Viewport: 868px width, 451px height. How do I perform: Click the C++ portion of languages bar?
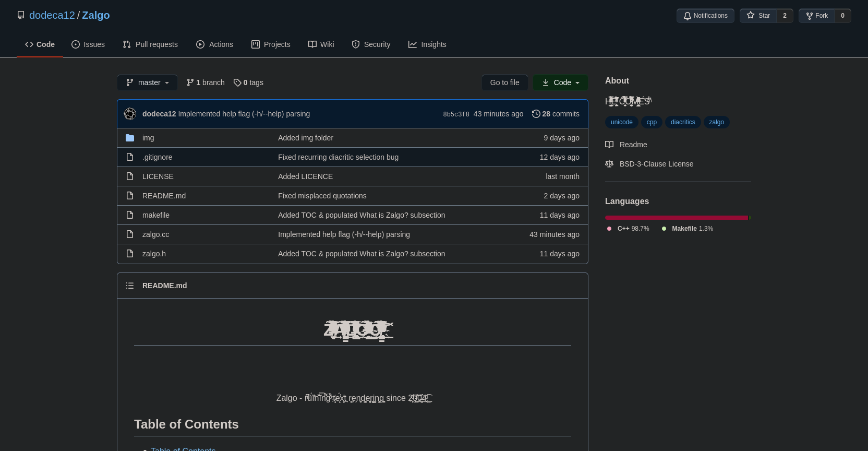[x=677, y=218]
